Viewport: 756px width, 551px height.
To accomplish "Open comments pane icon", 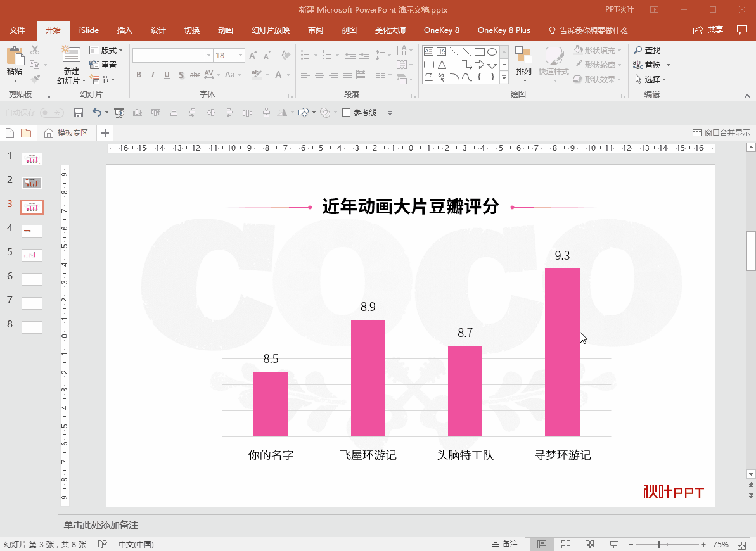I will (x=742, y=30).
